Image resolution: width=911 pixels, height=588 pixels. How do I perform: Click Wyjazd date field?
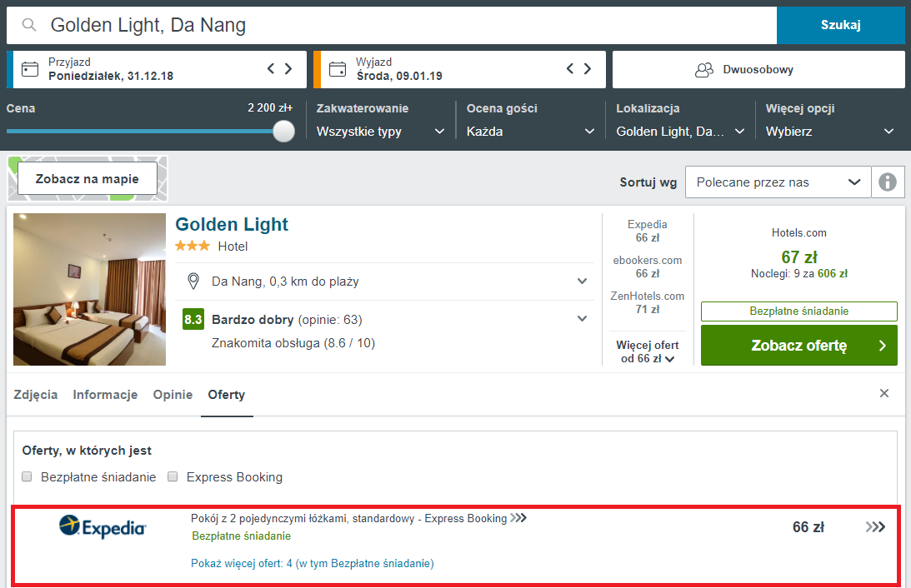tap(459, 70)
